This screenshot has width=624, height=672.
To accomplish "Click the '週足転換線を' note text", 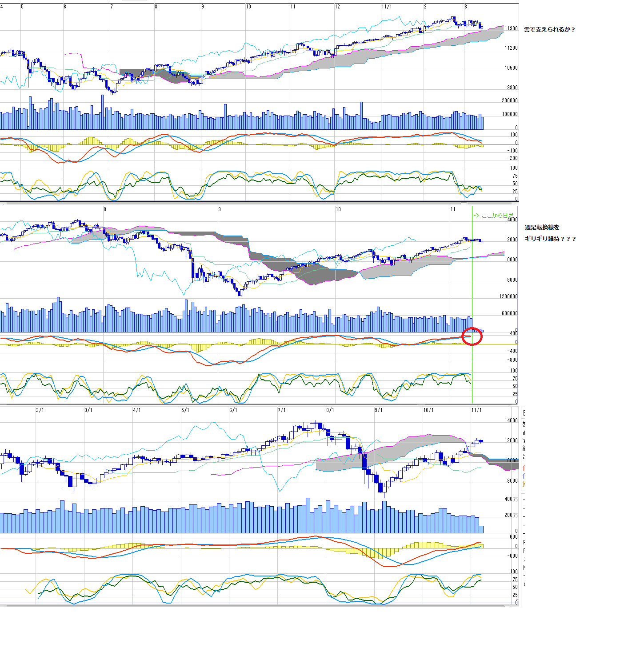I will (542, 228).
